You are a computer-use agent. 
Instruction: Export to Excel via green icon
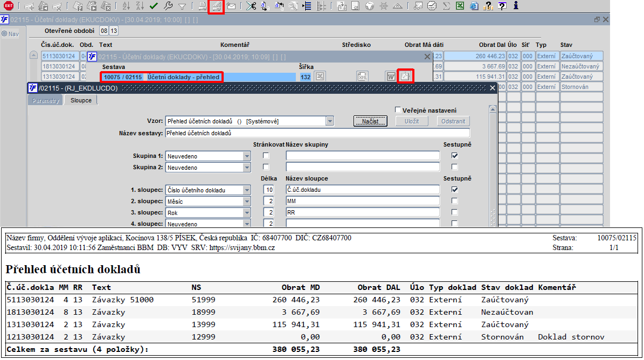460,6
